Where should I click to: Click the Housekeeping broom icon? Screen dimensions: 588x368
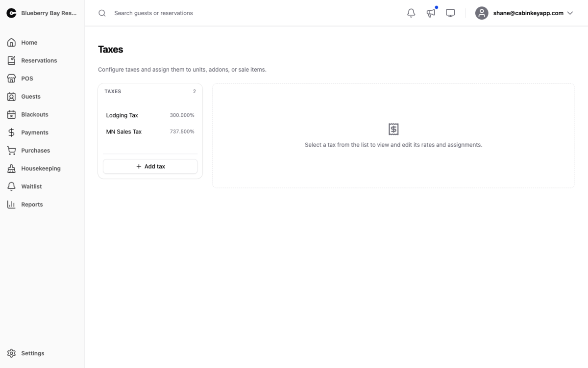click(11, 168)
